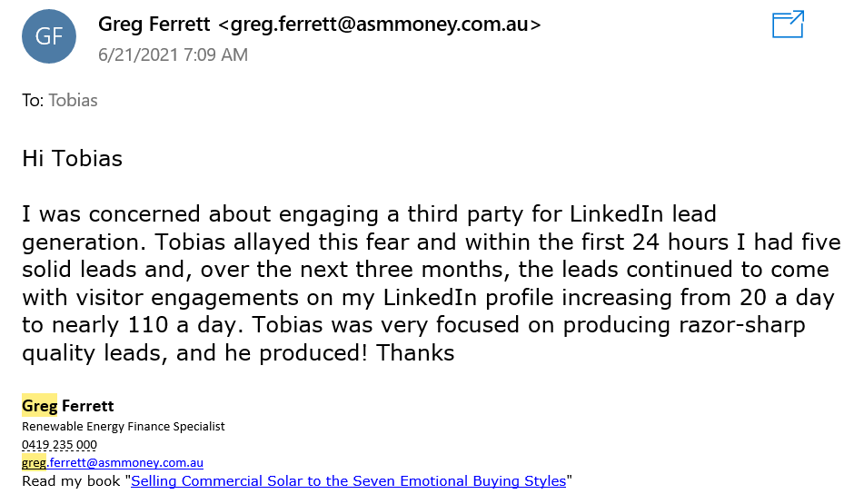Click the highlighted Greg in signature

click(x=39, y=406)
